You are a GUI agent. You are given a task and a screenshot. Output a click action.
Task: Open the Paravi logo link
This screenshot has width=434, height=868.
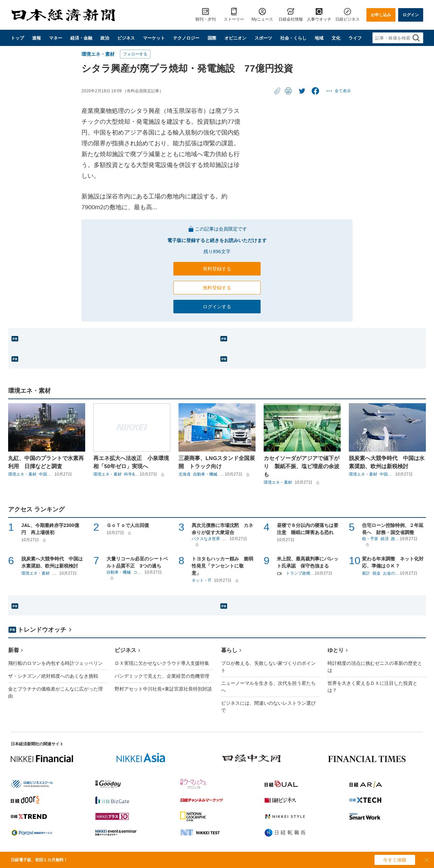pos(32,833)
